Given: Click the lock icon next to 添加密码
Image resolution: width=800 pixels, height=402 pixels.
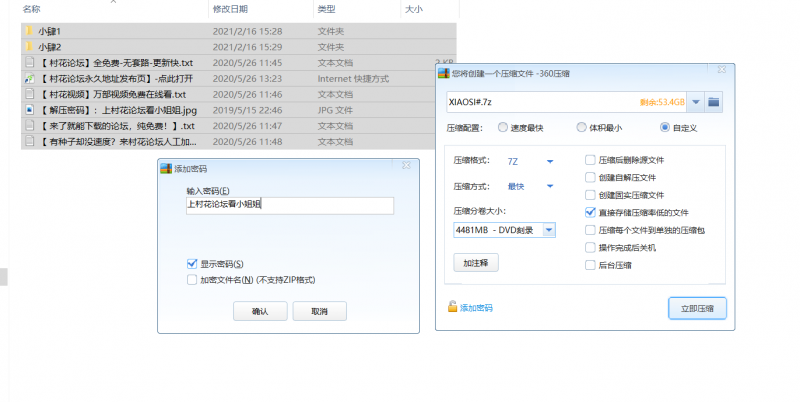Looking at the screenshot, I should point(452,308).
